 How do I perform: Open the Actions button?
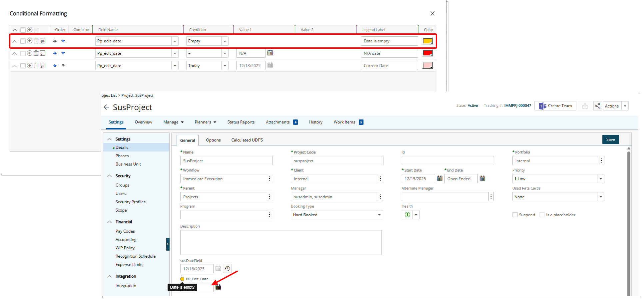coord(612,106)
